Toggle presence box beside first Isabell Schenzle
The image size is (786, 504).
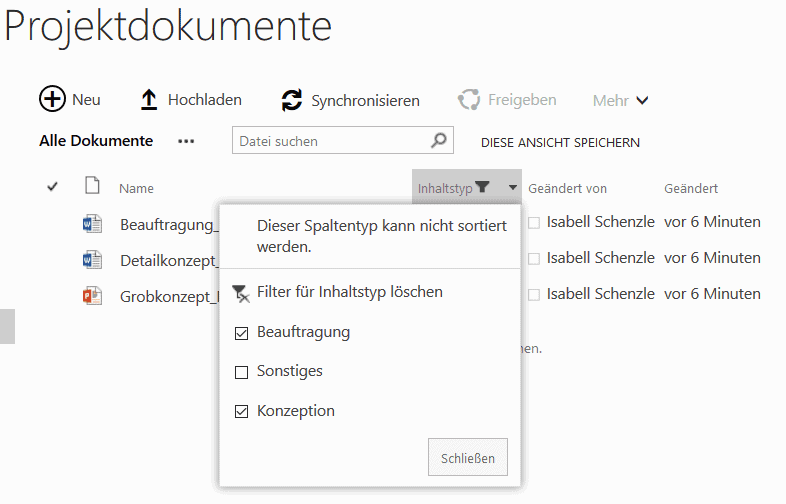pos(534,223)
